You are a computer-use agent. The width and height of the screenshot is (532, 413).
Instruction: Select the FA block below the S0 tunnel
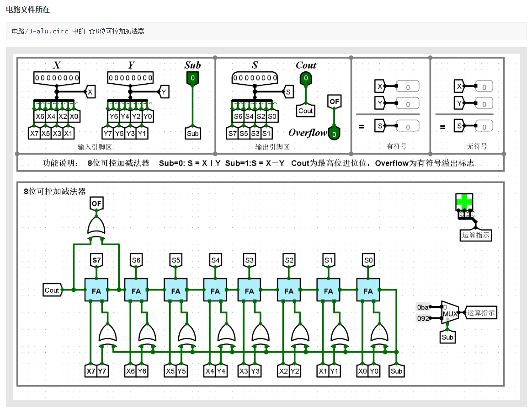[x=368, y=290]
